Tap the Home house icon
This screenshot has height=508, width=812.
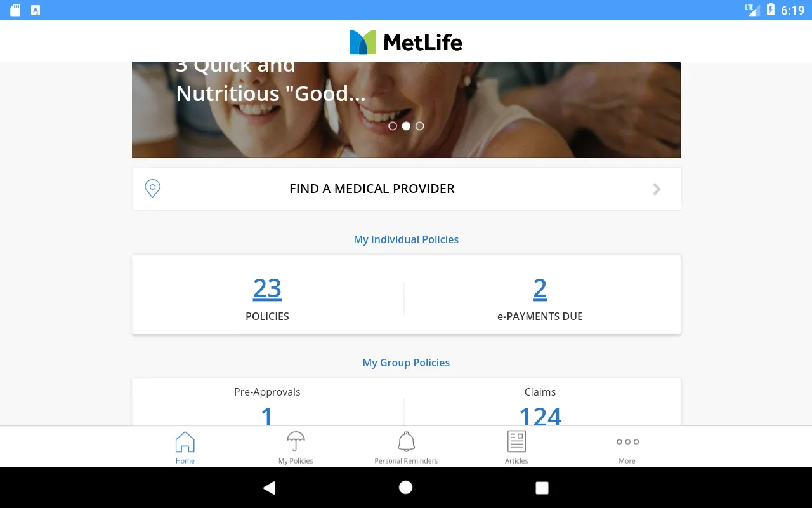(x=185, y=441)
